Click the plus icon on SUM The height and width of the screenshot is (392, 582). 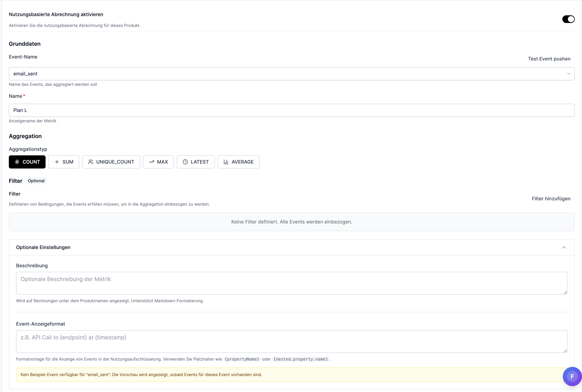click(x=57, y=162)
